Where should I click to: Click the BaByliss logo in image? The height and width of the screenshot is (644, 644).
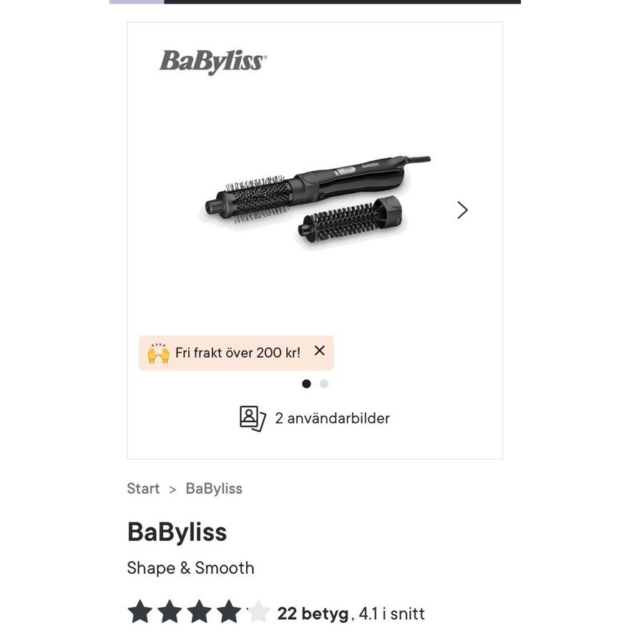pyautogui.click(x=213, y=62)
